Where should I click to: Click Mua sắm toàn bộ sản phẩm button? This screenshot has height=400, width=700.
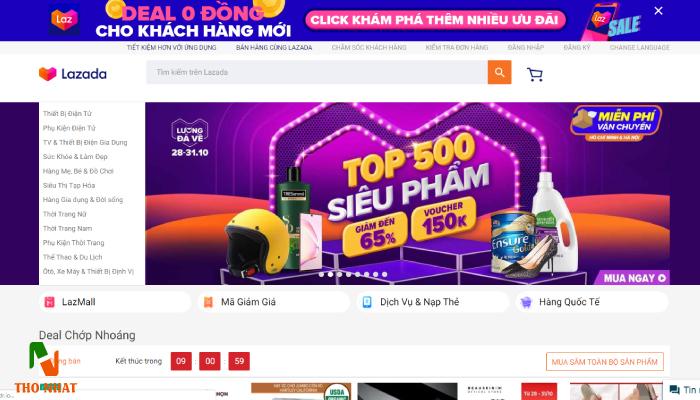point(604,362)
